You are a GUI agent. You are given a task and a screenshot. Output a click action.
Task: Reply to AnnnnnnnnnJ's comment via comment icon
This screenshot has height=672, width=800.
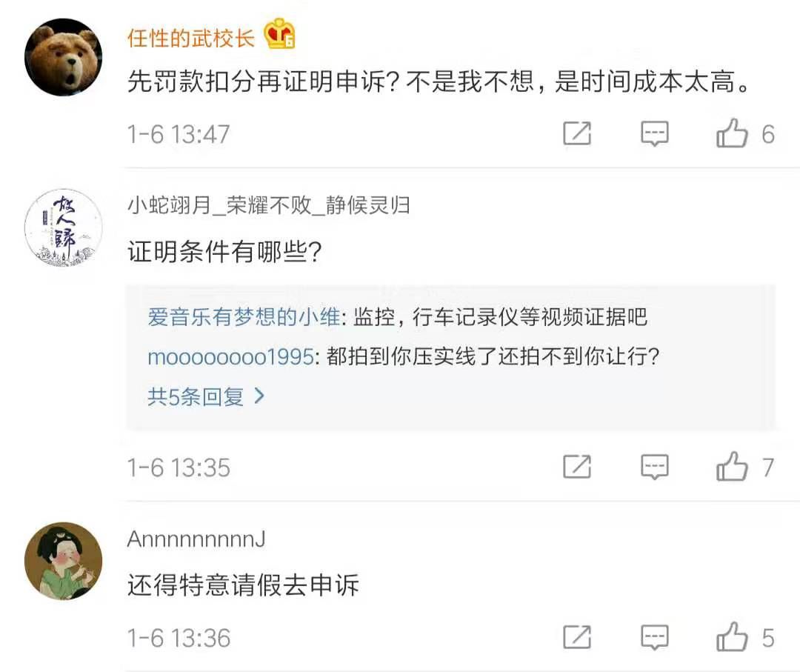(x=654, y=637)
